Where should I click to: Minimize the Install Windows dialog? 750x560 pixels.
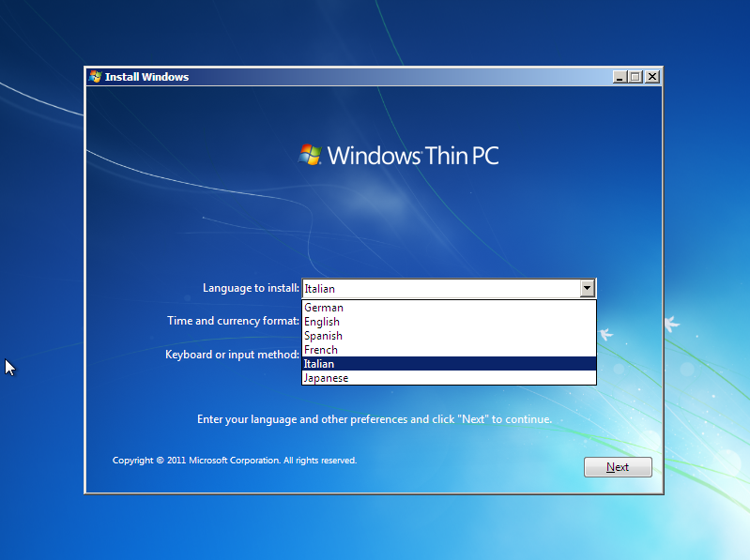[x=620, y=77]
